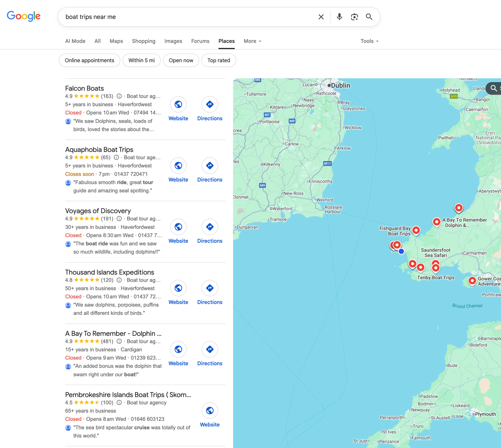Click the Tenby Boat Trips map pin
The width and height of the screenshot is (501, 448).
[x=435, y=268]
